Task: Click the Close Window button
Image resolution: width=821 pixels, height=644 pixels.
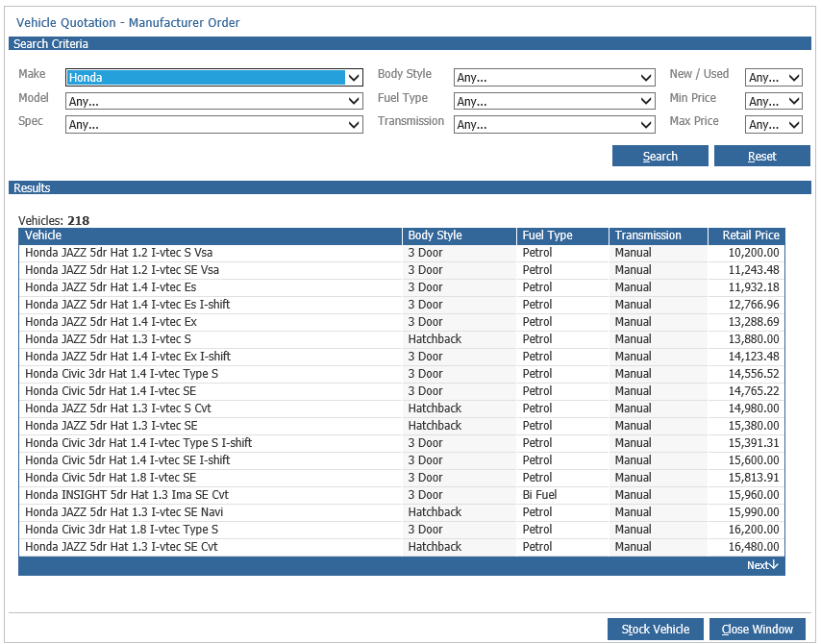Action: (758, 629)
